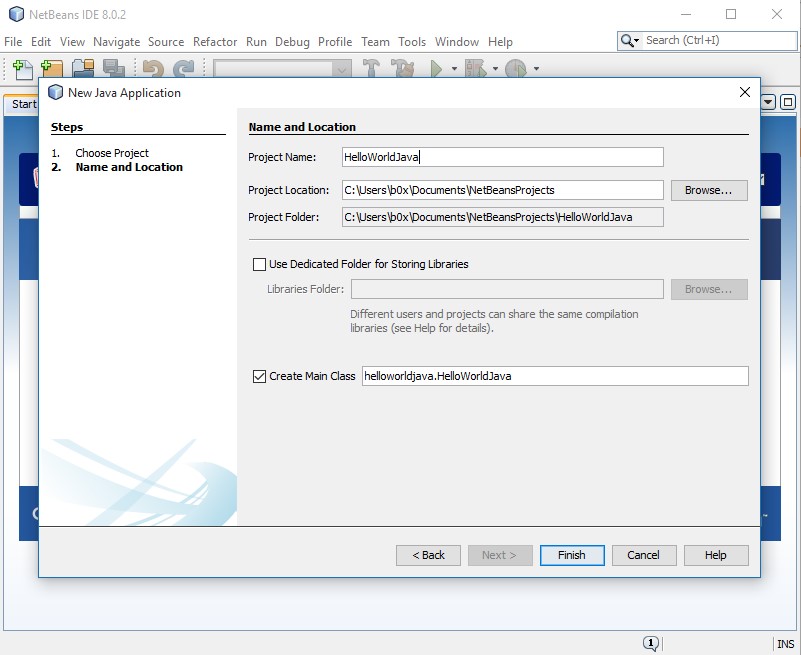The width and height of the screenshot is (801, 655).
Task: Open the Tools menu
Action: pos(412,42)
